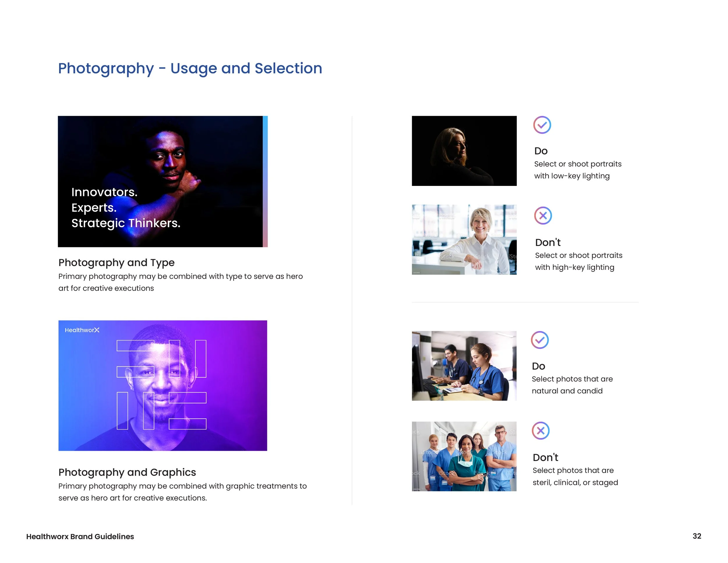Click the checkmark icon above low-key lighting
The image size is (728, 563).
[x=542, y=125]
